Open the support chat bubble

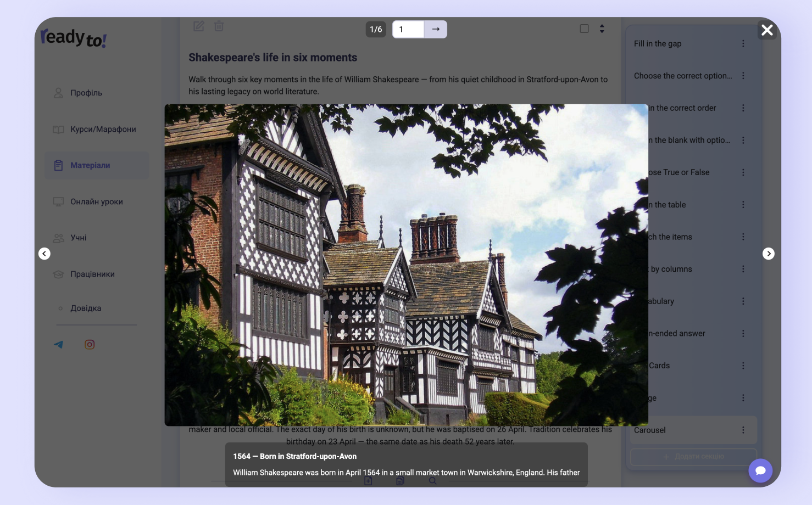click(x=760, y=470)
